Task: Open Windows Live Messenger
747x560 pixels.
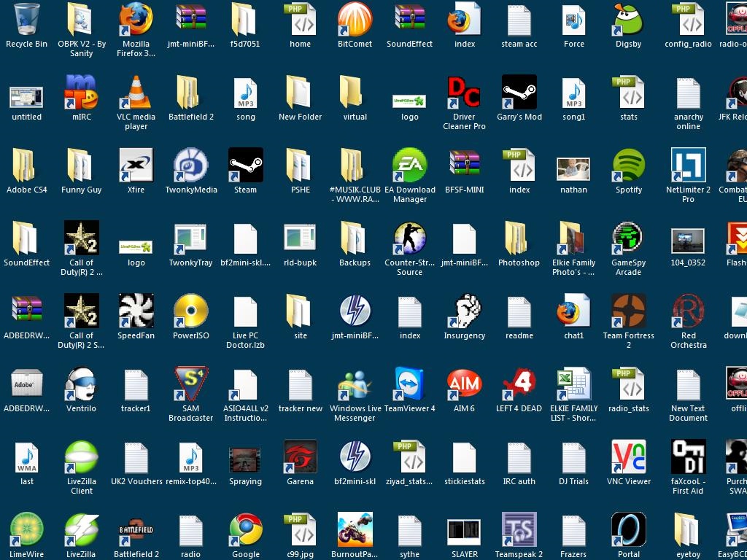Action: point(355,384)
